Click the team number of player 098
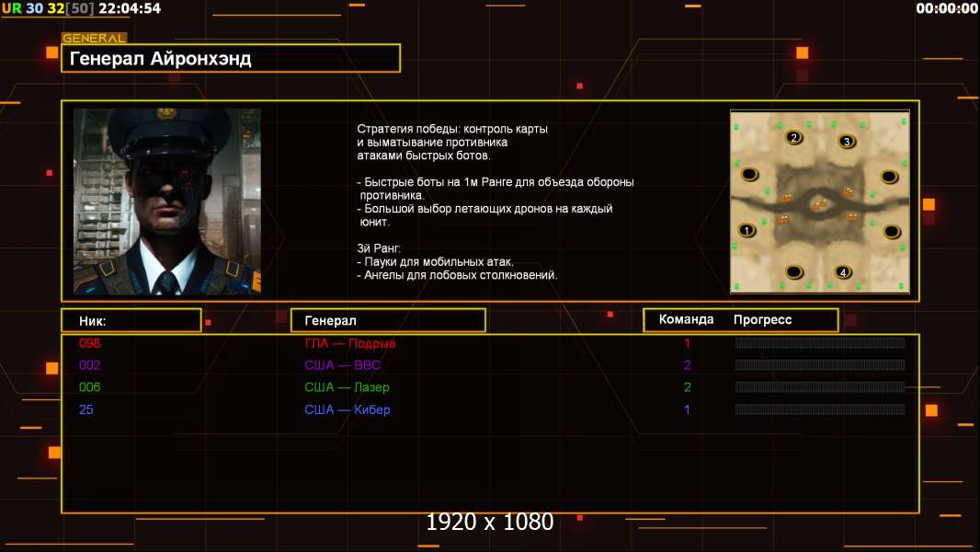Screen dimensions: 980x552 click(x=687, y=343)
